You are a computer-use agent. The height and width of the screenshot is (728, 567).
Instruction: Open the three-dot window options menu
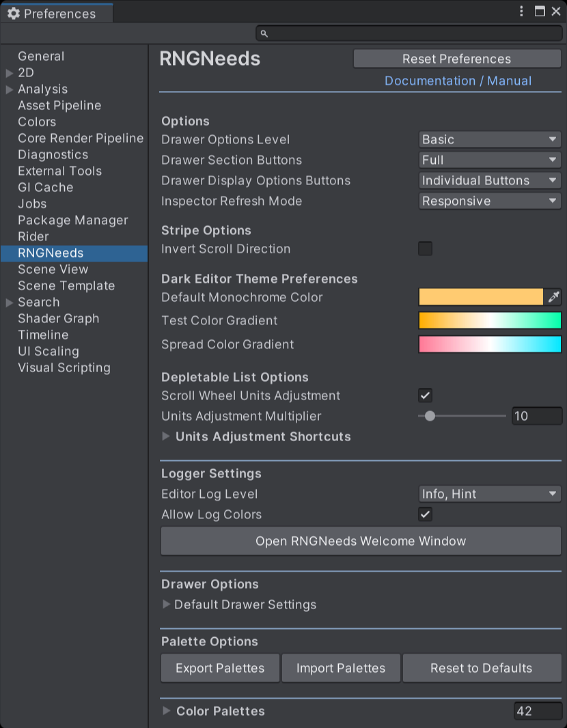[x=522, y=12]
